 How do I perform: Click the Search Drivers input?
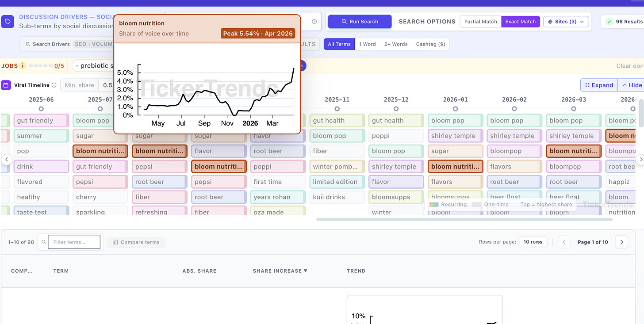[x=66, y=44]
